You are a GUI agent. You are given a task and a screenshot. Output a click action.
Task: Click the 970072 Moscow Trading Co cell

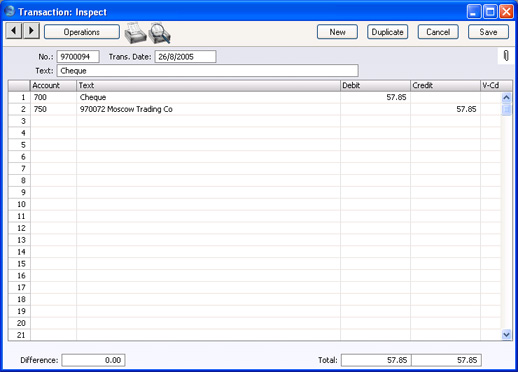pyautogui.click(x=208, y=109)
